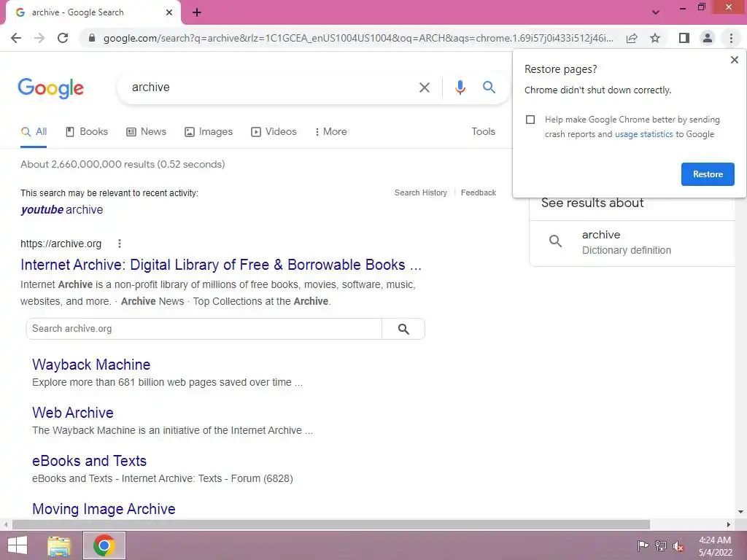Switch to the News tab
Viewport: 747px width, 560px height.
[x=146, y=132]
